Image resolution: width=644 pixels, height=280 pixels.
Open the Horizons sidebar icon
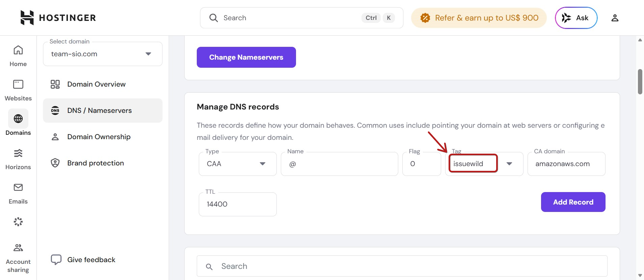(18, 159)
